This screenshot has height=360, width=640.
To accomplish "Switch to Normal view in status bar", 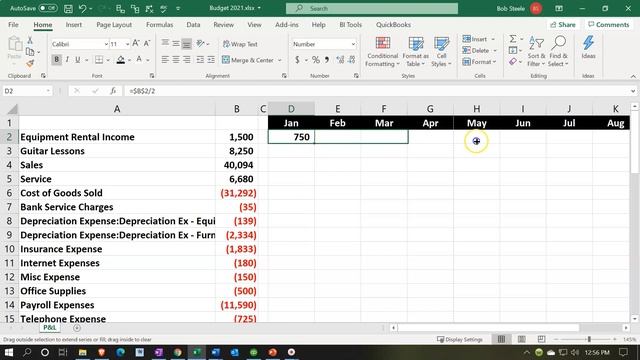I will point(501,339).
